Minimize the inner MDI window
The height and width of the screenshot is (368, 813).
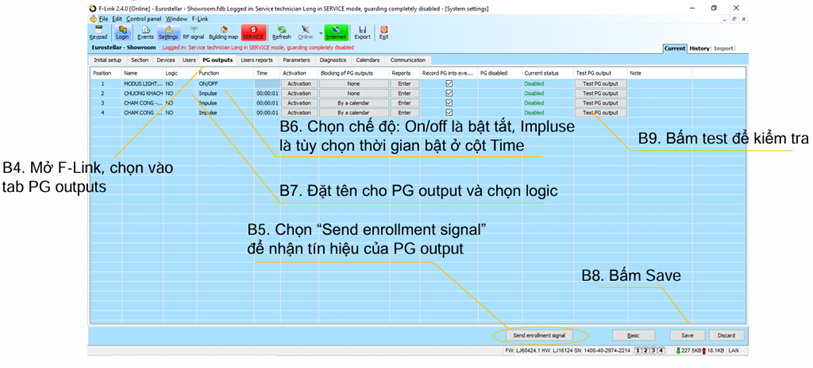click(726, 19)
